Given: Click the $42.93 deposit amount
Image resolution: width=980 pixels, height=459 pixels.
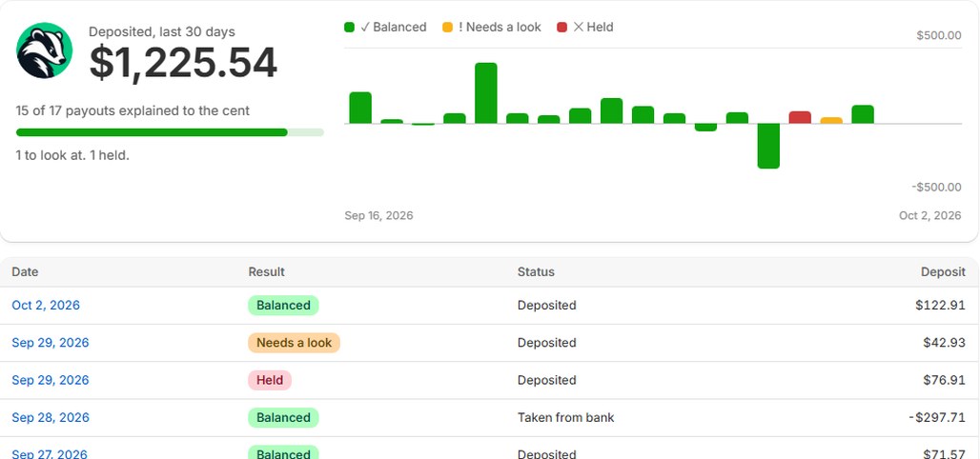Looking at the screenshot, I should click(x=944, y=343).
